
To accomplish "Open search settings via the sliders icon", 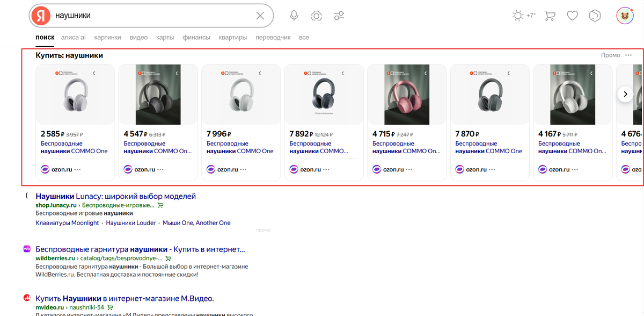I will click(x=339, y=16).
